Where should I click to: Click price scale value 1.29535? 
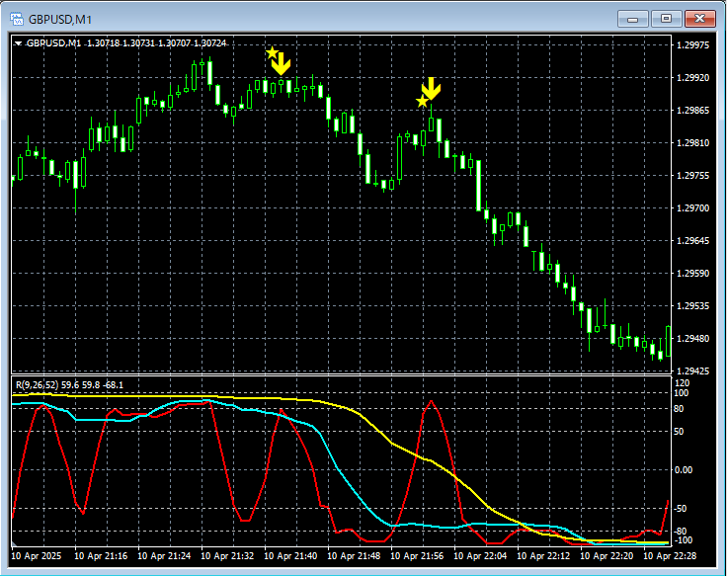pyautogui.click(x=693, y=305)
